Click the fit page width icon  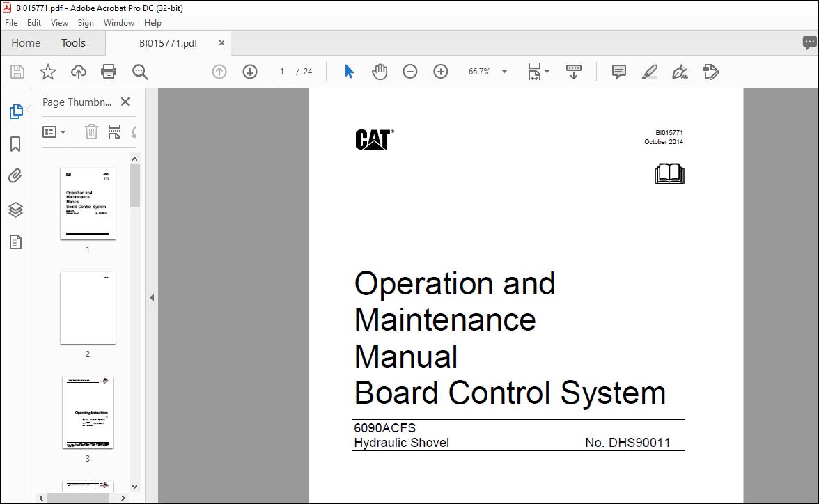pyautogui.click(x=534, y=72)
